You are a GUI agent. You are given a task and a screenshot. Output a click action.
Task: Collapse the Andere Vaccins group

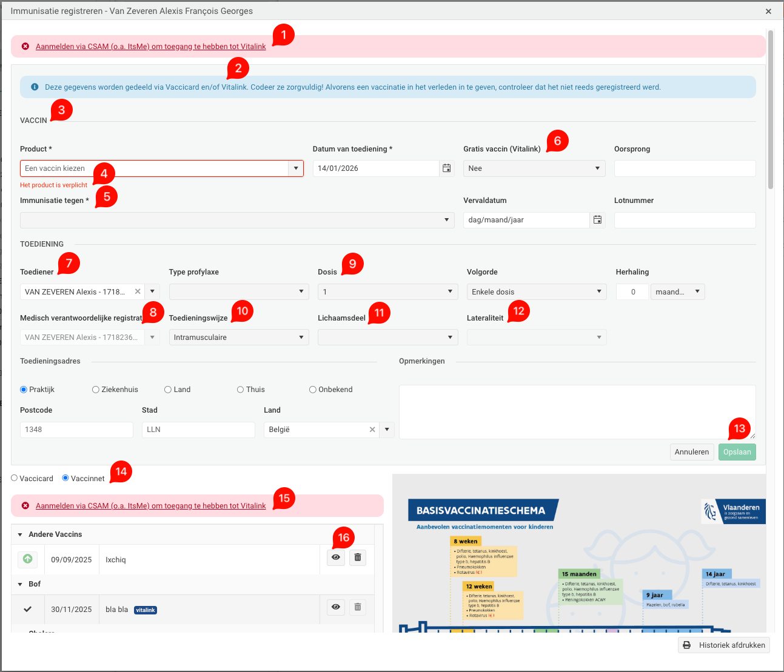pyautogui.click(x=20, y=534)
